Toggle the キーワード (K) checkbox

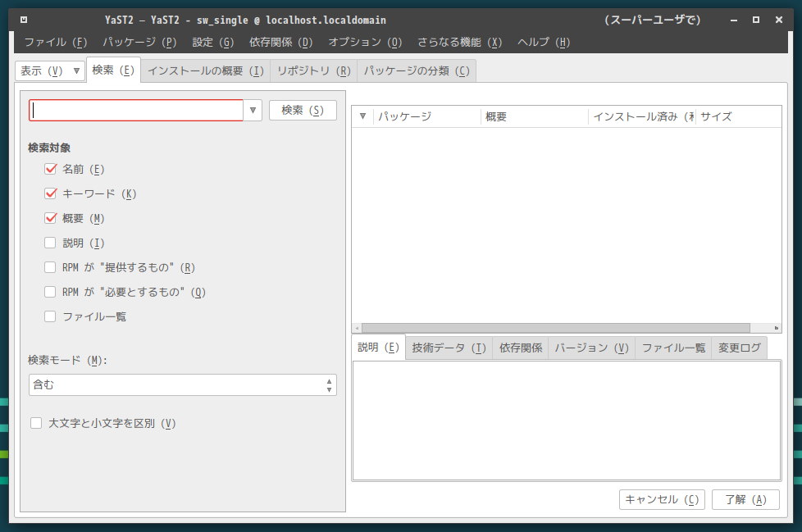click(x=50, y=193)
